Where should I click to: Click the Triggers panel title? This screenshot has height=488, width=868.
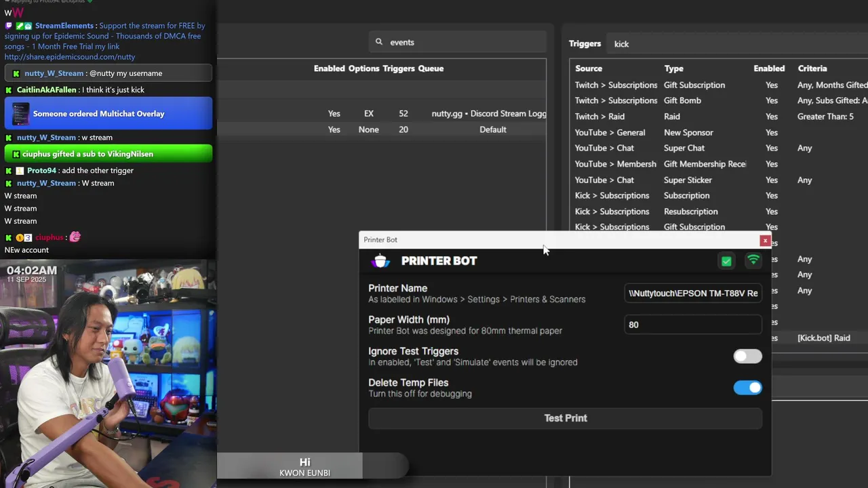(x=585, y=43)
